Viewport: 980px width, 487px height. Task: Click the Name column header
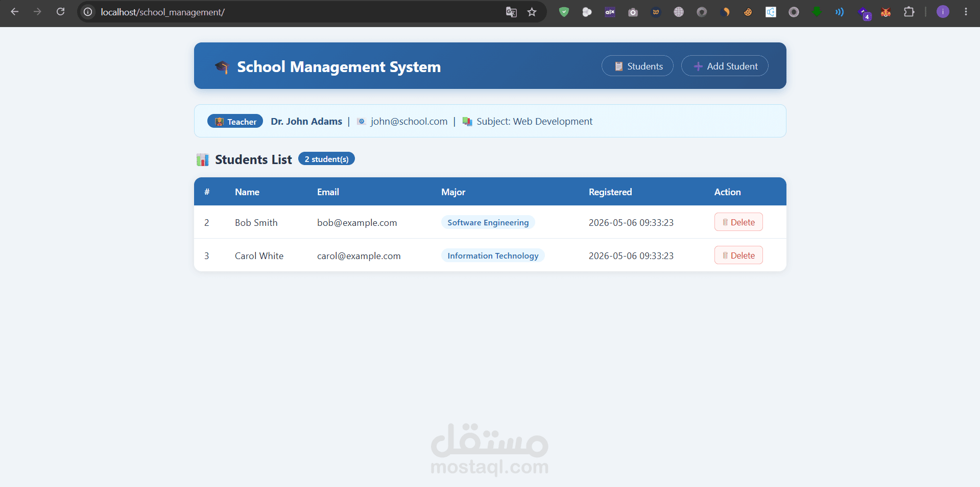pyautogui.click(x=247, y=192)
